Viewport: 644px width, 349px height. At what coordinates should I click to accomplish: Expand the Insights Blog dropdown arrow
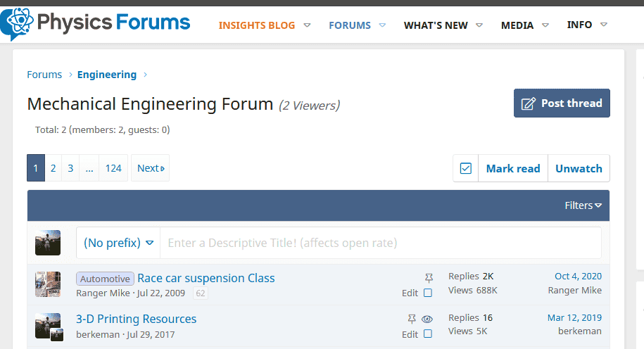(307, 25)
